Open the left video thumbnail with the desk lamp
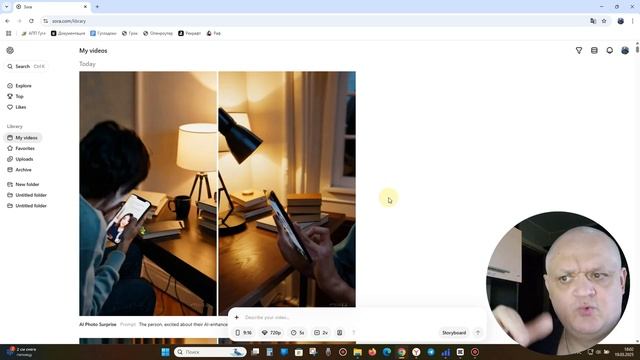The height and width of the screenshot is (360, 640). tap(148, 193)
